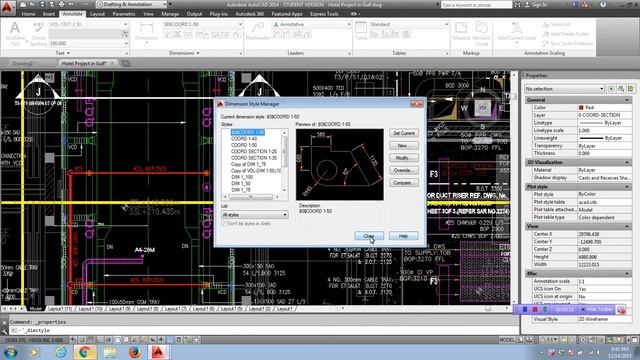
Task: Click the keyword search field
Action: point(476,4)
